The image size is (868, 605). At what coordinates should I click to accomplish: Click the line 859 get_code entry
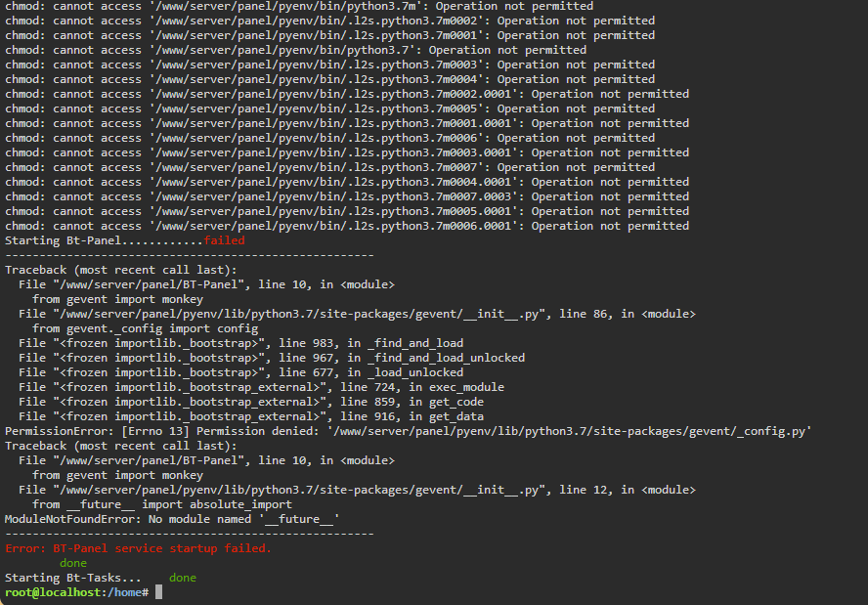(251, 402)
